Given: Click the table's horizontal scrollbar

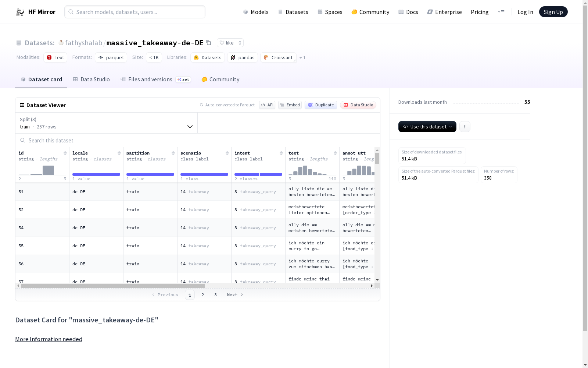Looking at the screenshot, I should [x=113, y=286].
